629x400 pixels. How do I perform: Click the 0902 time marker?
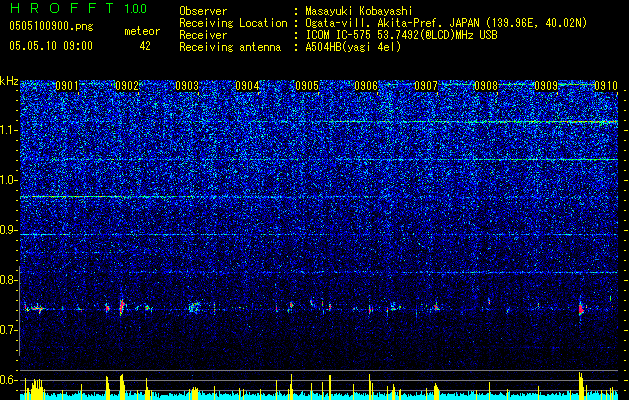point(127,86)
